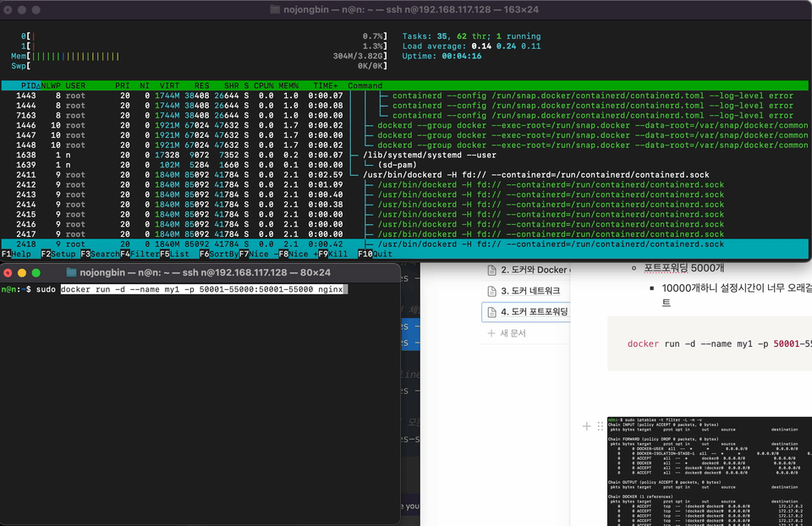Screen dimensions: 812x526
Task: Select process row with PID 2413
Action: tap(405, 195)
